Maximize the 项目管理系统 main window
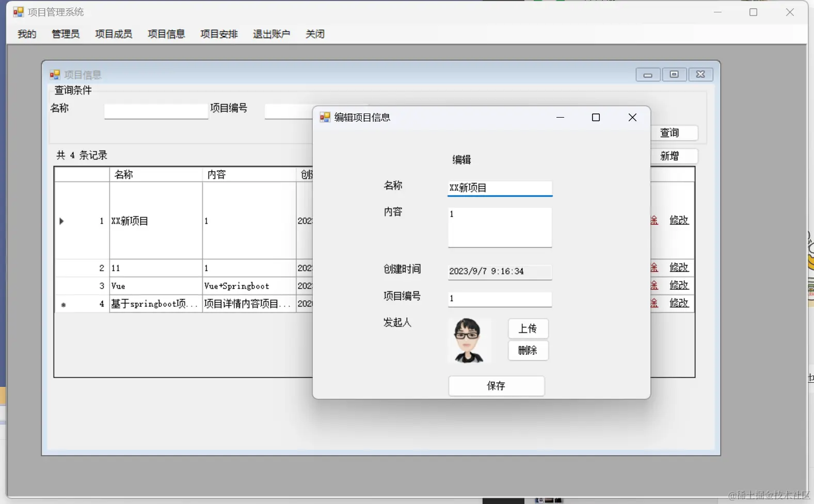The height and width of the screenshot is (504, 814). tap(754, 12)
